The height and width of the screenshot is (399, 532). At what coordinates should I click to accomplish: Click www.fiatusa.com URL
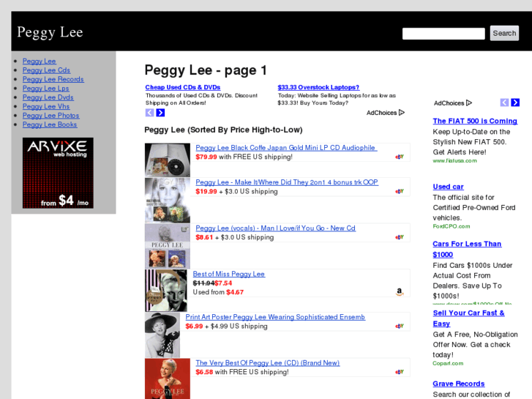(454, 160)
